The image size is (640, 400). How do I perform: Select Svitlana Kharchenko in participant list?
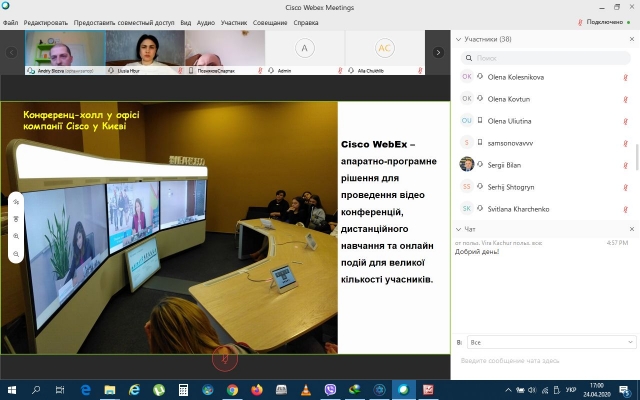point(545,209)
